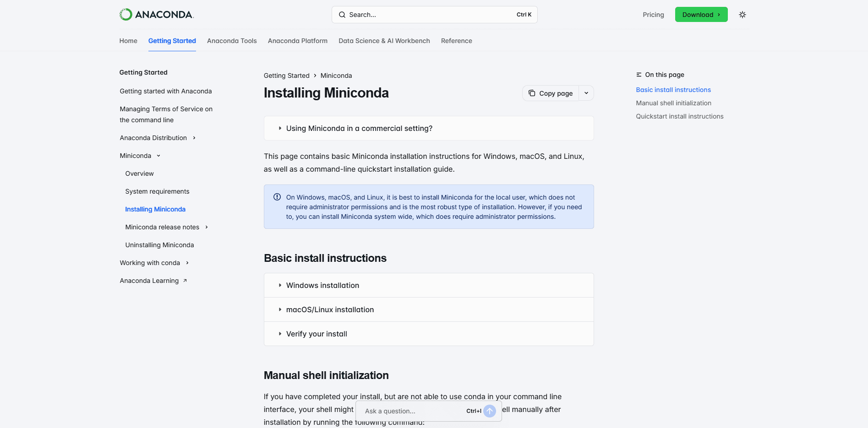Click the search magnifier icon
The image size is (868, 428).
pos(342,15)
